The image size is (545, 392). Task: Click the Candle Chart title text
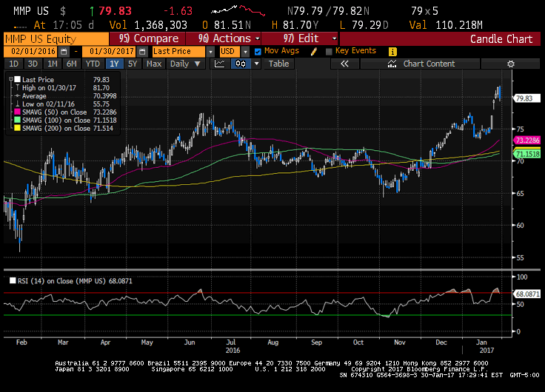(501, 39)
